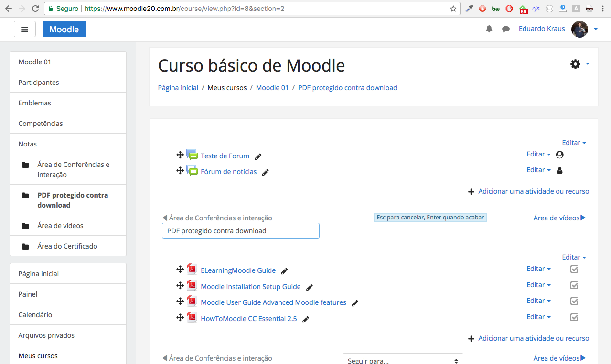Click the Moodle brand button

pyautogui.click(x=64, y=29)
